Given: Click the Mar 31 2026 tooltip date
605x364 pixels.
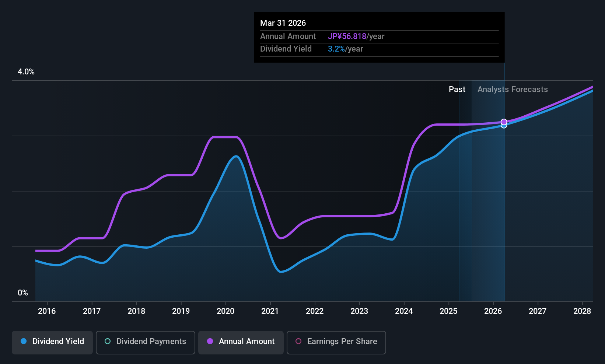Looking at the screenshot, I should click(283, 23).
